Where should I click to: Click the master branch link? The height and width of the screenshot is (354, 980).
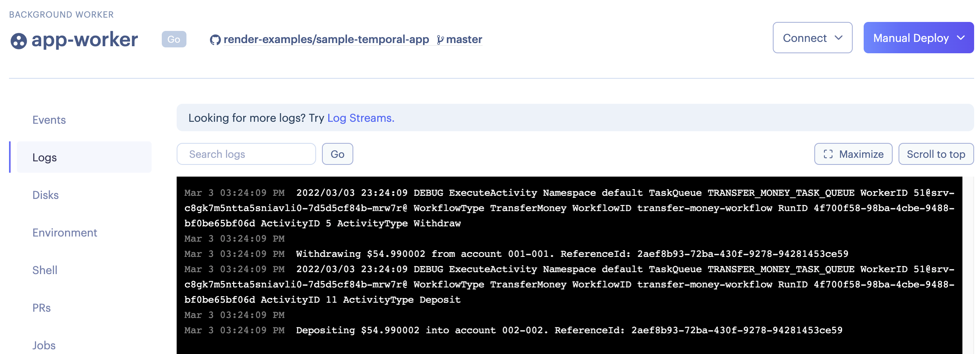click(x=464, y=40)
